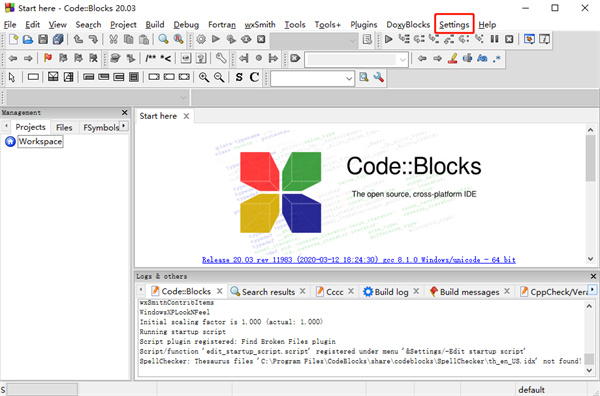Viewport: 600px width, 396px height.
Task: Click the Abort build icon
Action: tap(261, 39)
